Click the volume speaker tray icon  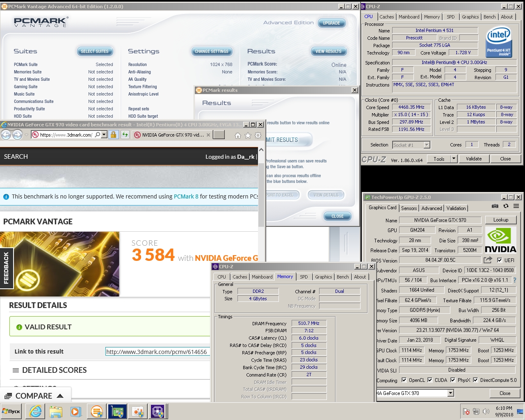486,411
